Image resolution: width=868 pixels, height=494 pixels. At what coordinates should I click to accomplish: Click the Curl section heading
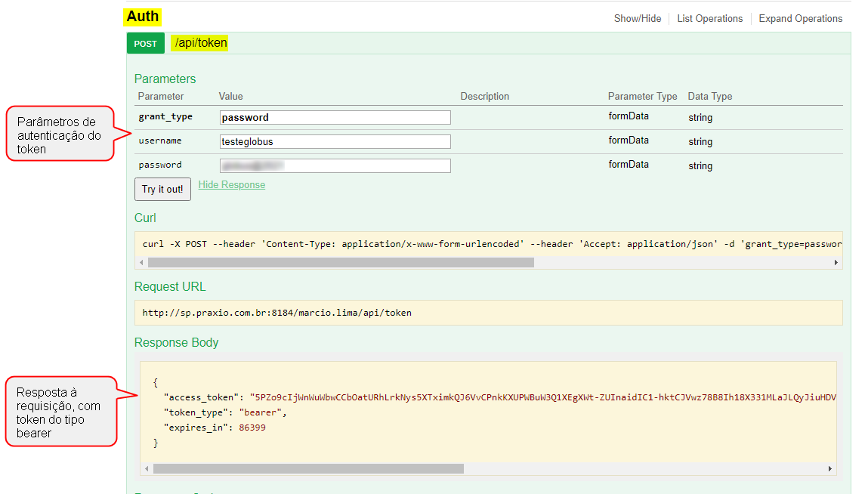click(x=145, y=218)
